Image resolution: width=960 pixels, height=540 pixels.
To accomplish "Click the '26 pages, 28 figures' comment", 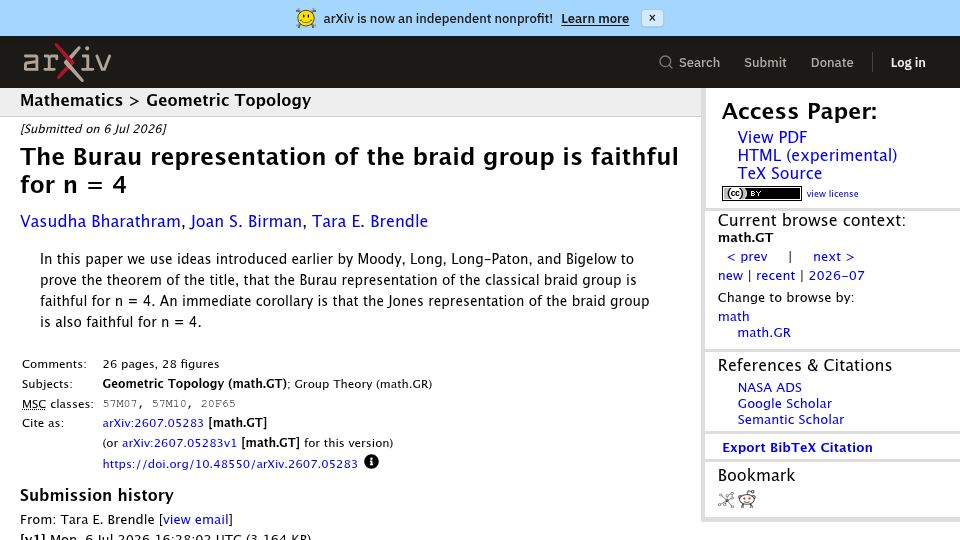I will click(x=161, y=364).
